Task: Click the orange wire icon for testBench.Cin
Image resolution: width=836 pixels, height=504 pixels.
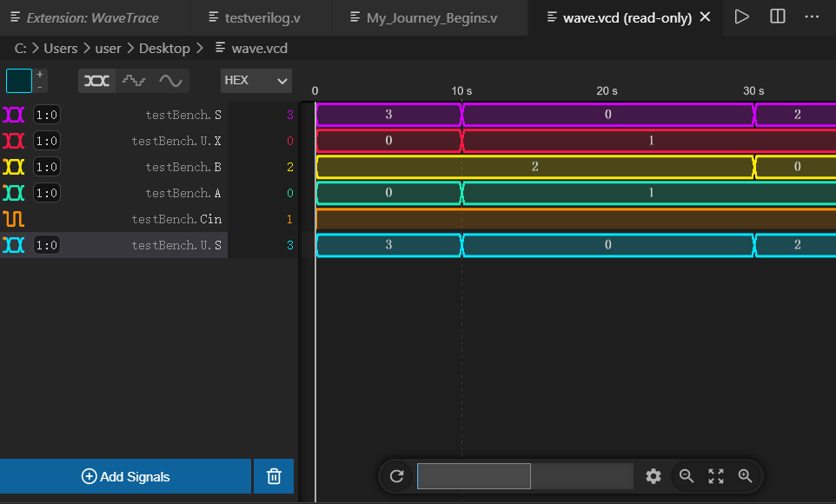Action: (14, 219)
